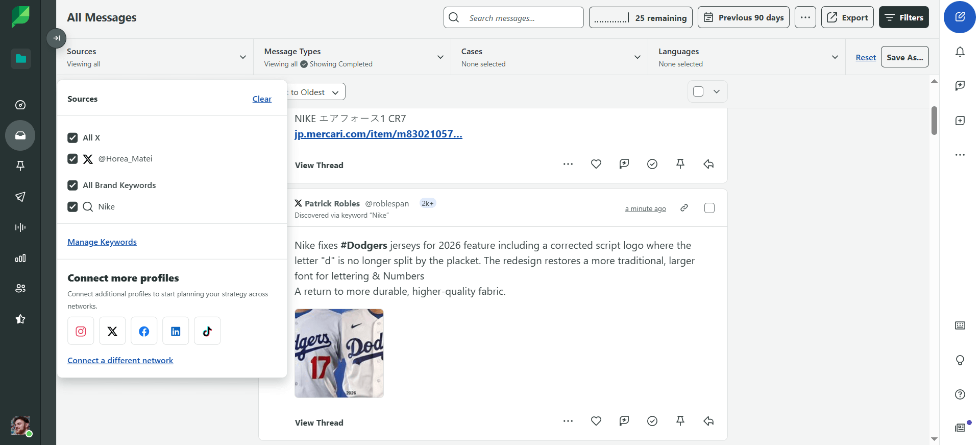Open the top toolbar ellipsis menu
This screenshot has height=445, width=980.
pyautogui.click(x=805, y=17)
